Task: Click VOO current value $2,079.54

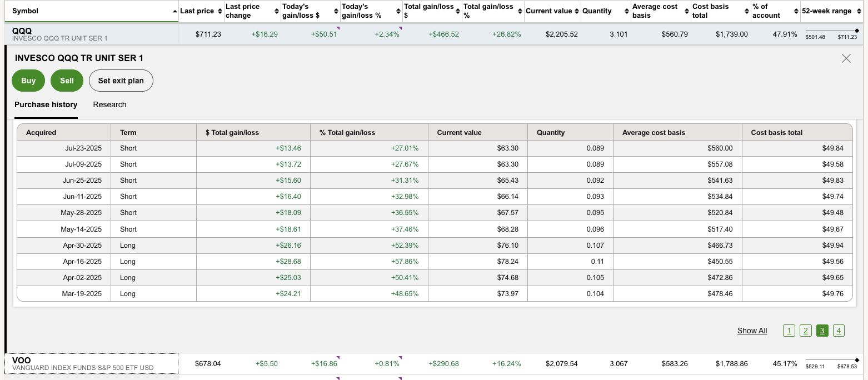Action: (562, 364)
